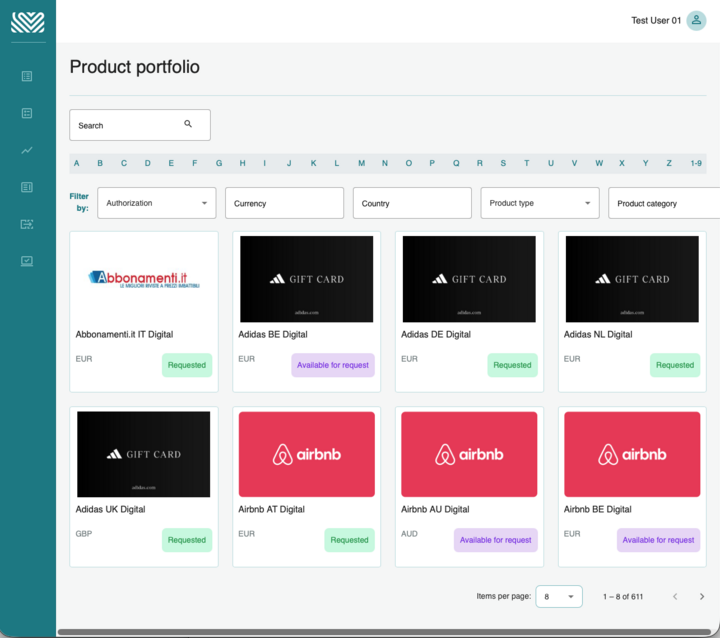Filter products by letter G

pyautogui.click(x=219, y=163)
